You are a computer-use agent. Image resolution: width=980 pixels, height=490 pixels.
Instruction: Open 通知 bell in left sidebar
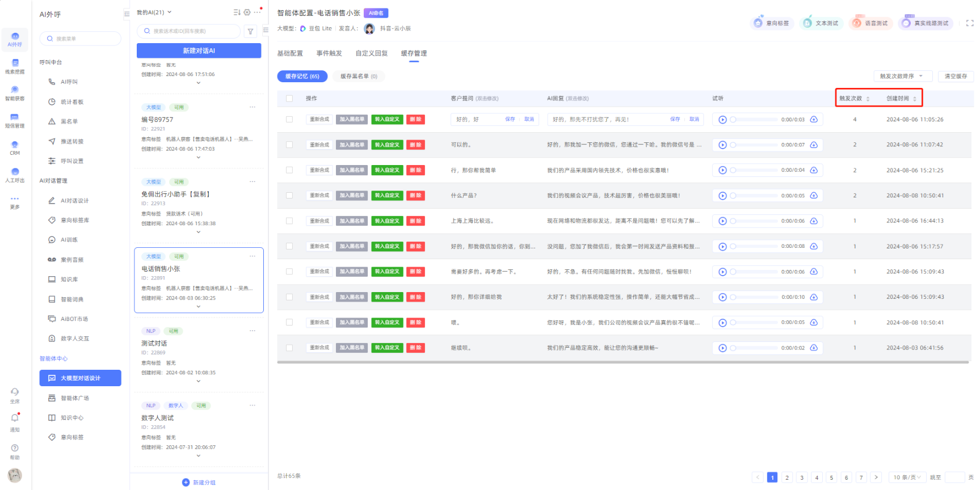(x=15, y=419)
